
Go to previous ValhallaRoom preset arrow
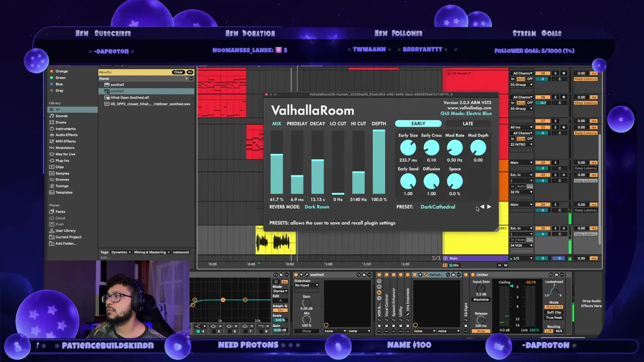pos(482,207)
